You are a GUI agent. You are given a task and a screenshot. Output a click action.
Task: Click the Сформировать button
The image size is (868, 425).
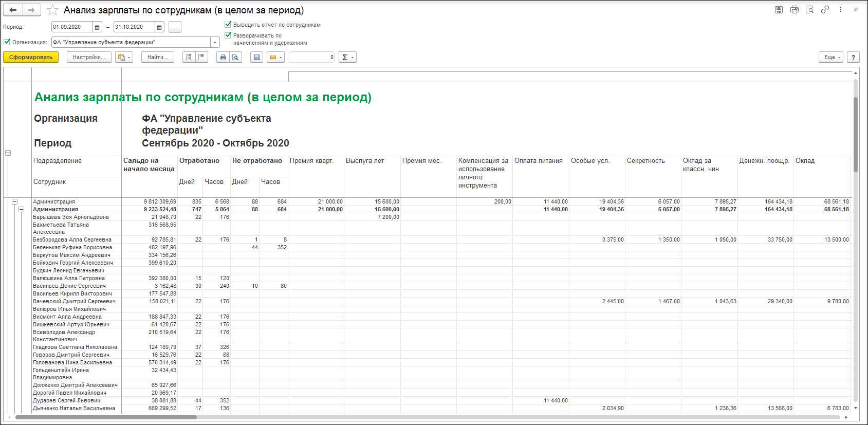tap(31, 58)
